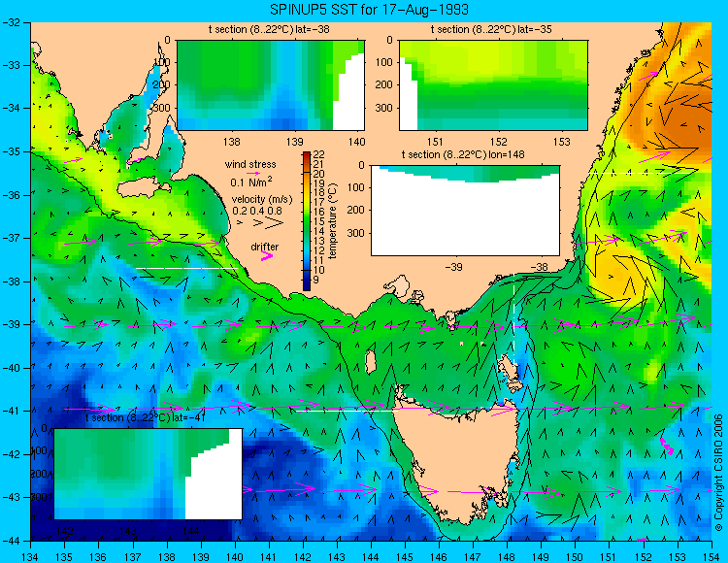Click the '© Copyright CSIRO 2006' text
Viewport: 728px width, 563px height.
(x=718, y=473)
